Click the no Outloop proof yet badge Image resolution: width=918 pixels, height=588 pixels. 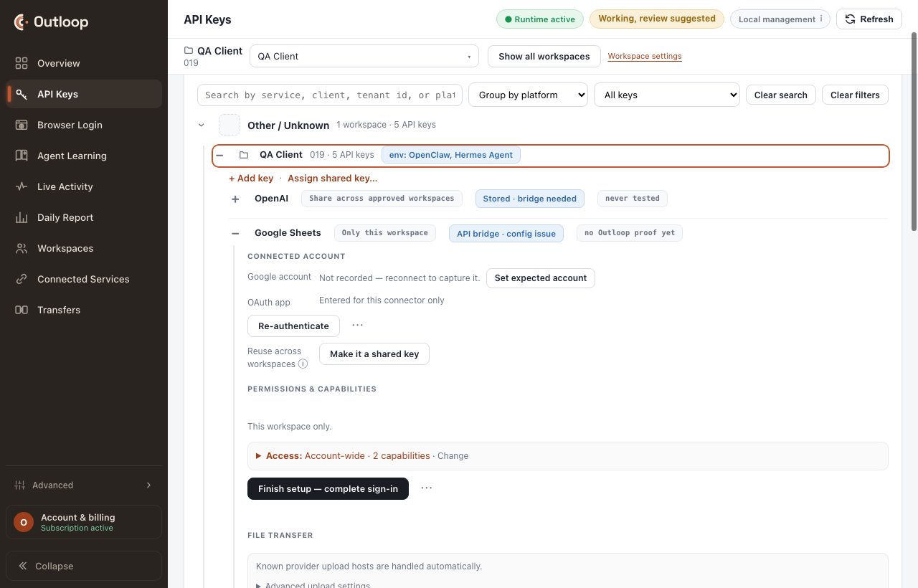click(x=630, y=233)
